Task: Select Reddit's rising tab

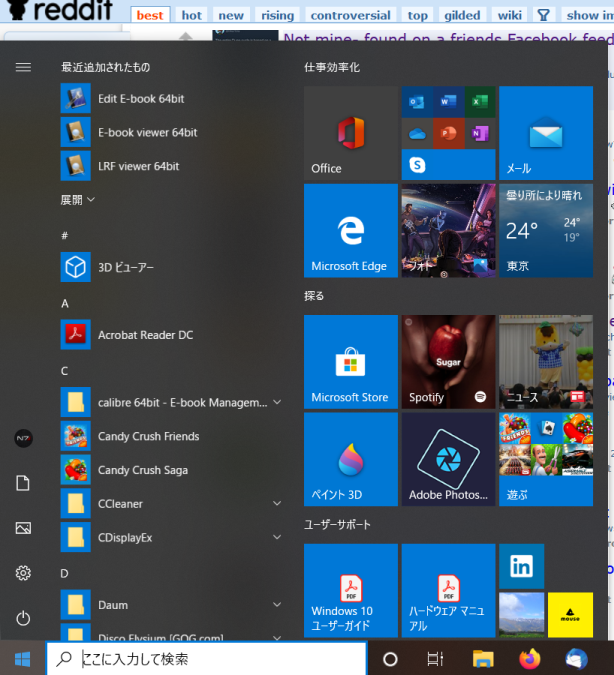Action: tap(277, 15)
